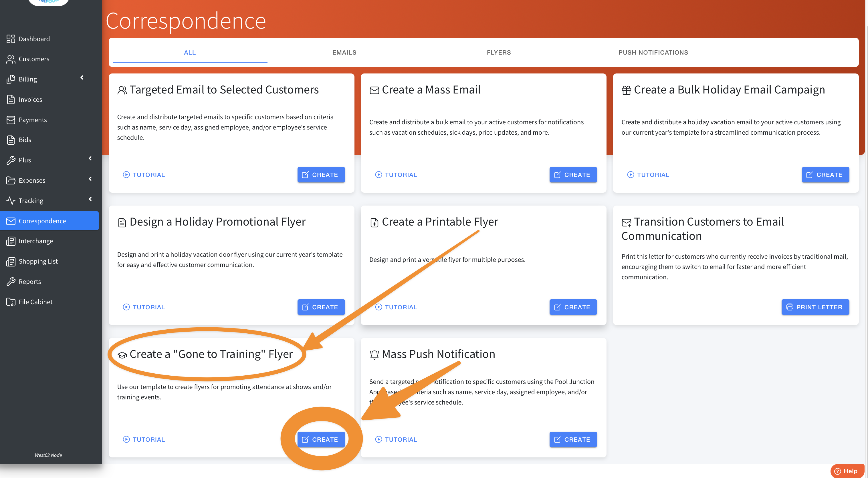Viewport: 868px width, 478px height.
Task: Click the Reports wrench icon
Action: coord(11,281)
